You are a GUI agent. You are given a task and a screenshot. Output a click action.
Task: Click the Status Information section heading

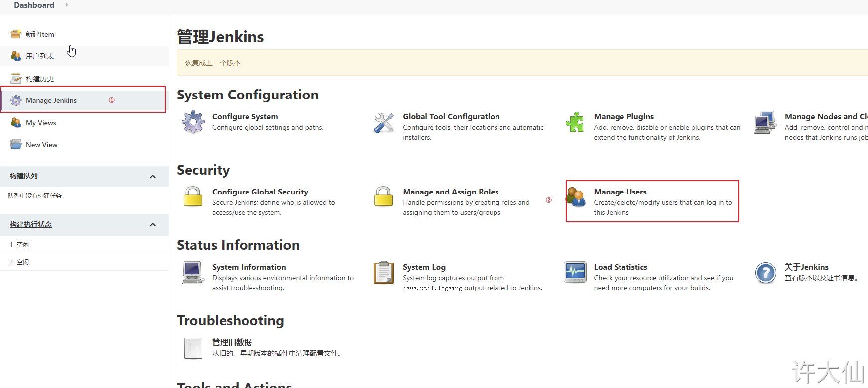[x=238, y=245]
